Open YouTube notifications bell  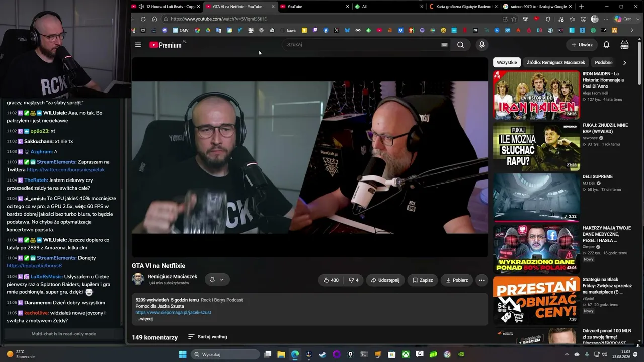606,45
